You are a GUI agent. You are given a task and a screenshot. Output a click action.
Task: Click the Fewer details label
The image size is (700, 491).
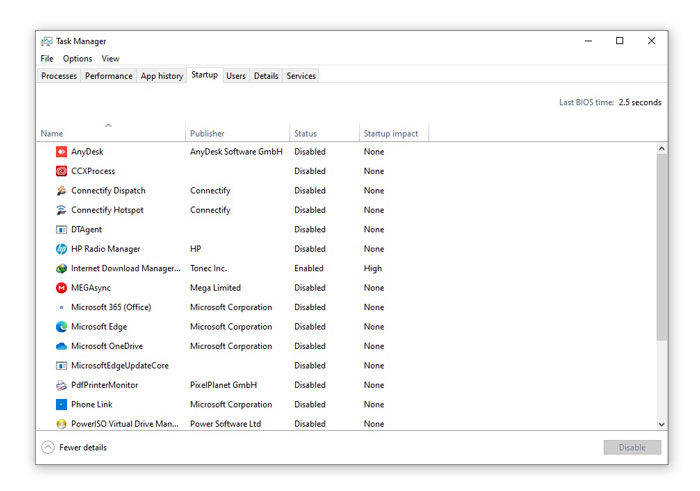point(83,447)
